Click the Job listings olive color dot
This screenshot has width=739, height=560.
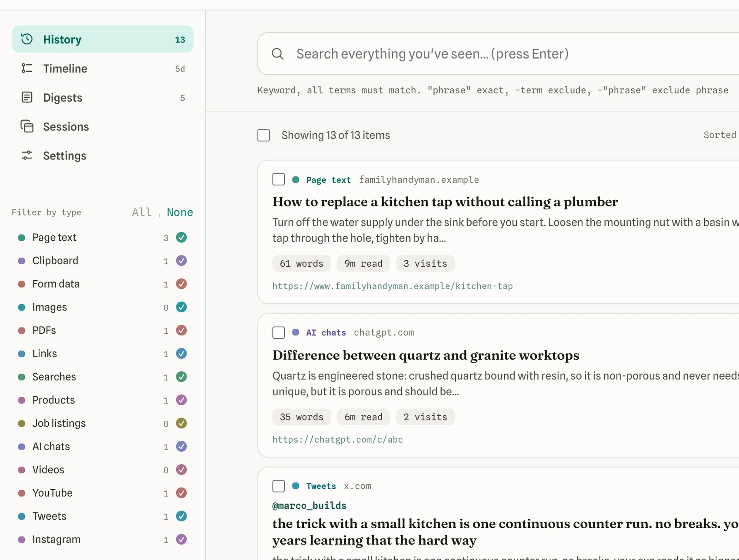[x=21, y=424]
